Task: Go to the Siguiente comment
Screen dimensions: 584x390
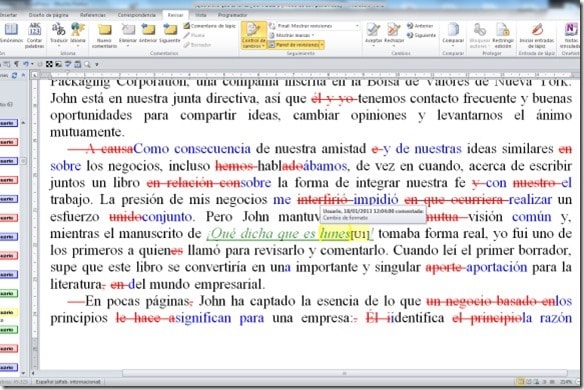Action: point(170,33)
